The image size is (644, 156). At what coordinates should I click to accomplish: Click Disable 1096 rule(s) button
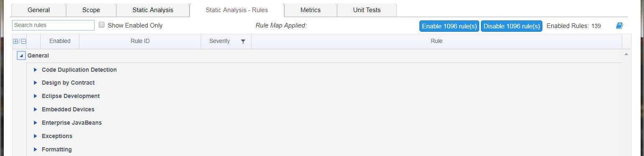click(x=511, y=26)
